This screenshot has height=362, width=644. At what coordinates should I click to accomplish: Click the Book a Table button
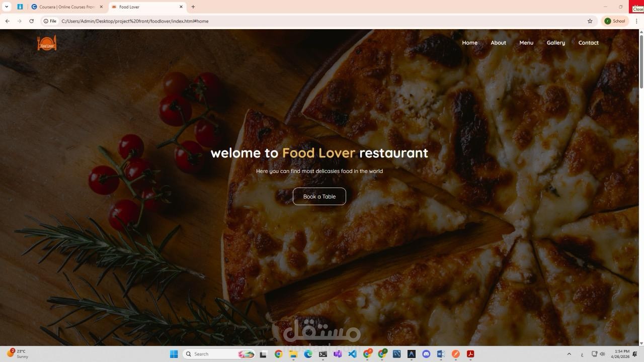coord(319,197)
